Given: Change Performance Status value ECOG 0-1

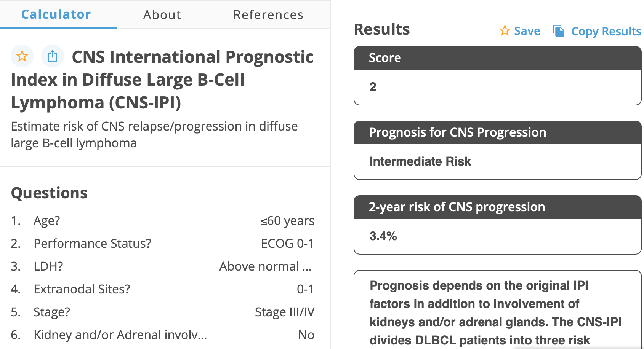Looking at the screenshot, I should pyautogui.click(x=287, y=244).
